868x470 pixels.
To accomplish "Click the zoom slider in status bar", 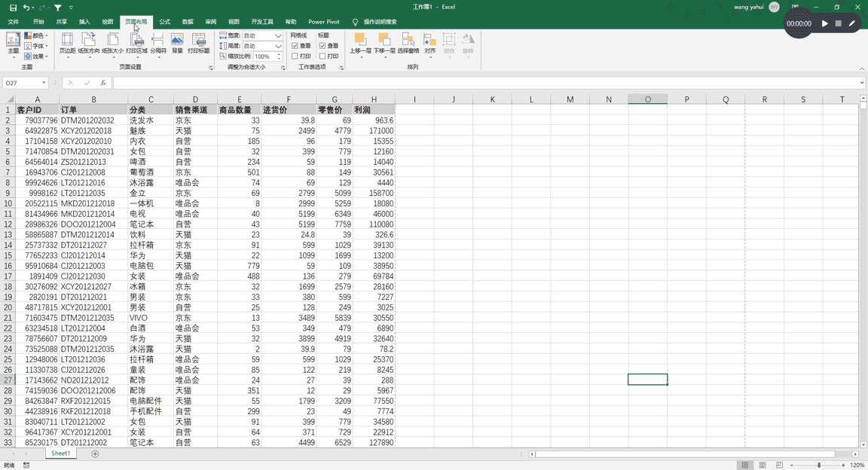I will pos(819,465).
